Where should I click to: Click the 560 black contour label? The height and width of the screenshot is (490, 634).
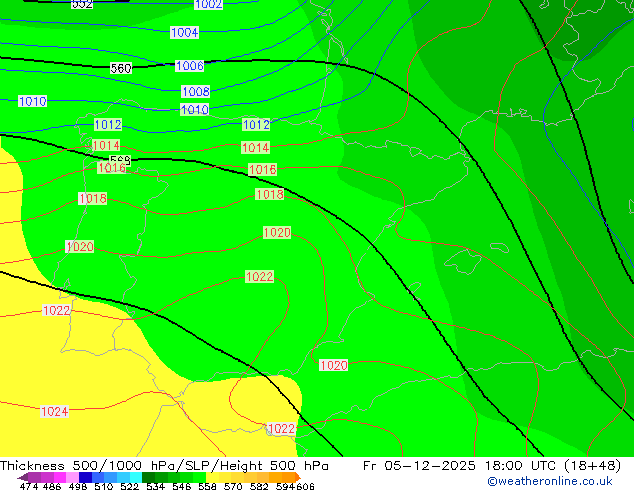pos(121,68)
